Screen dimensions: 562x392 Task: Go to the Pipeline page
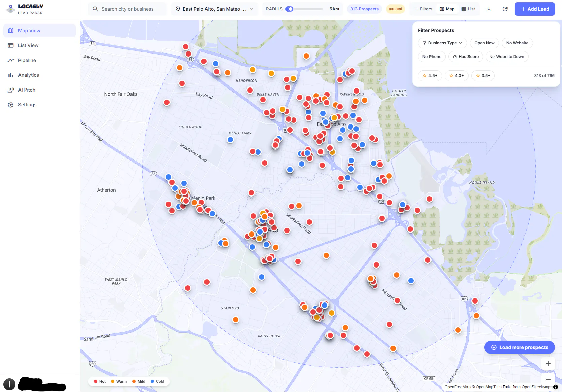39,60
